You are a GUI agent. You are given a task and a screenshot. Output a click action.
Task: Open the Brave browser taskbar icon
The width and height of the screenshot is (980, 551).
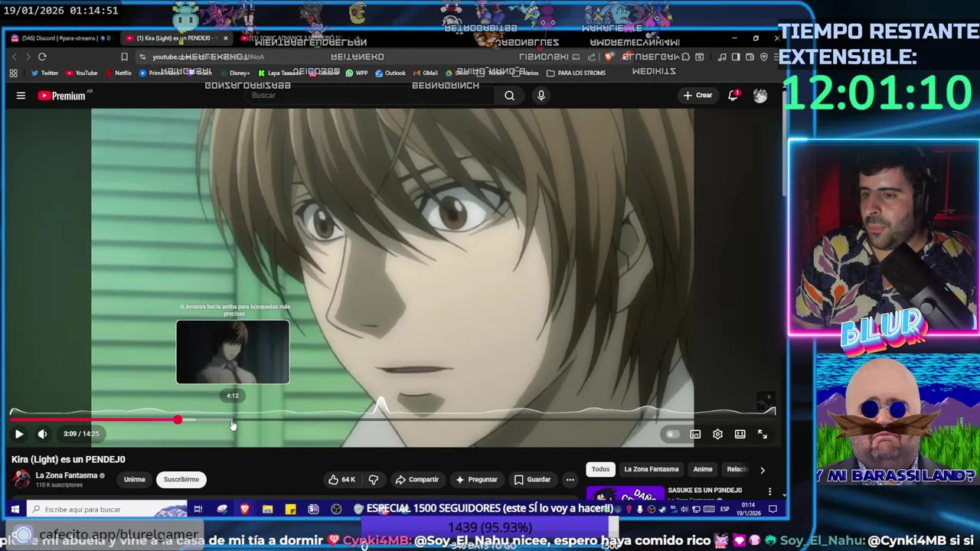pos(244,510)
